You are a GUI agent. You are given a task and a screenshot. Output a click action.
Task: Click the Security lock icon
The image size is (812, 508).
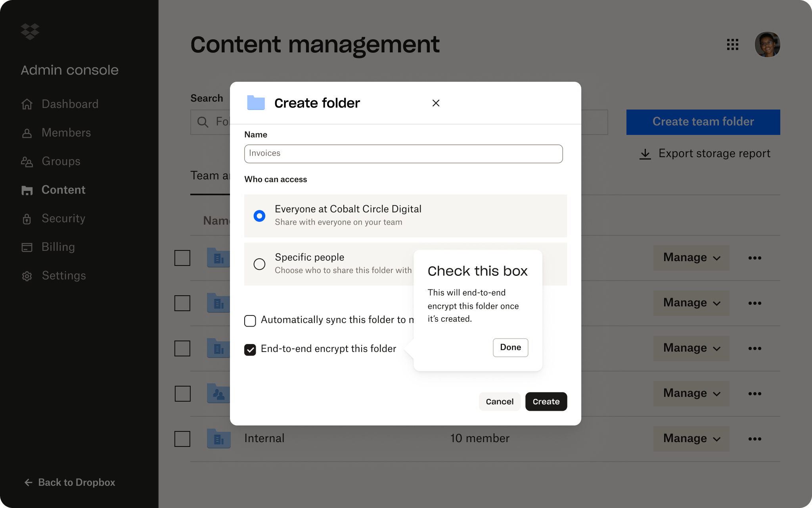point(27,219)
